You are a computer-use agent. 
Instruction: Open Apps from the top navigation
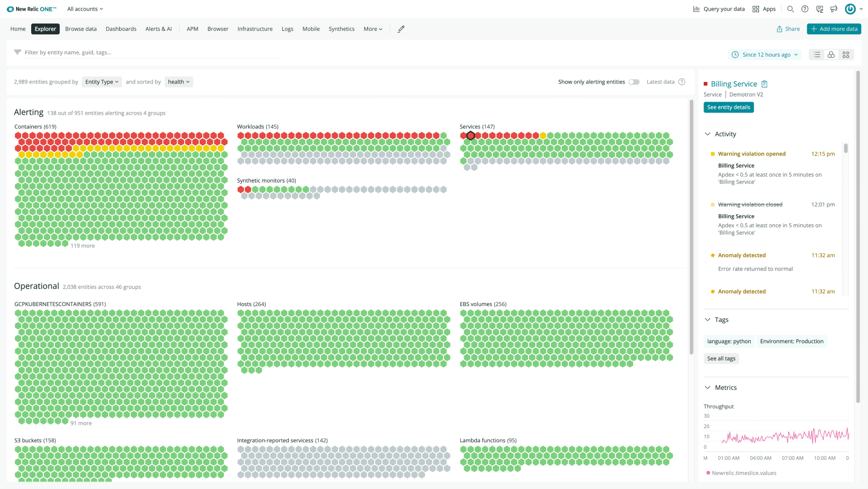click(x=764, y=9)
